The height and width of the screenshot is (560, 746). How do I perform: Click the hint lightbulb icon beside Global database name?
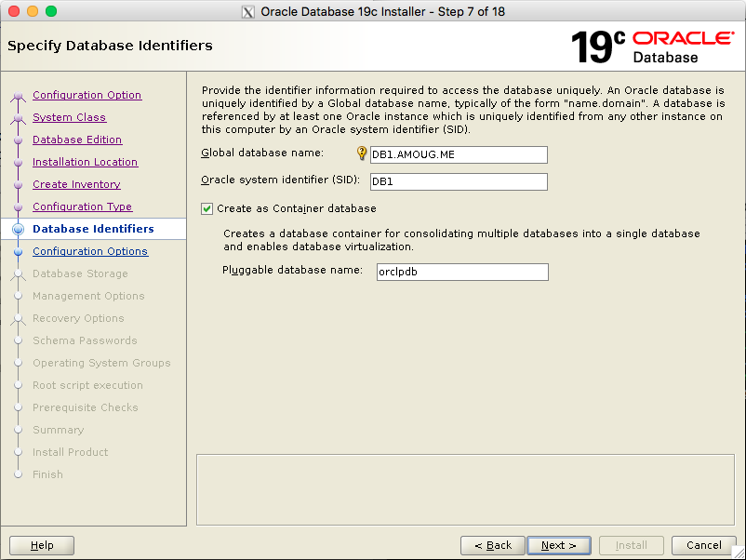coord(362,153)
